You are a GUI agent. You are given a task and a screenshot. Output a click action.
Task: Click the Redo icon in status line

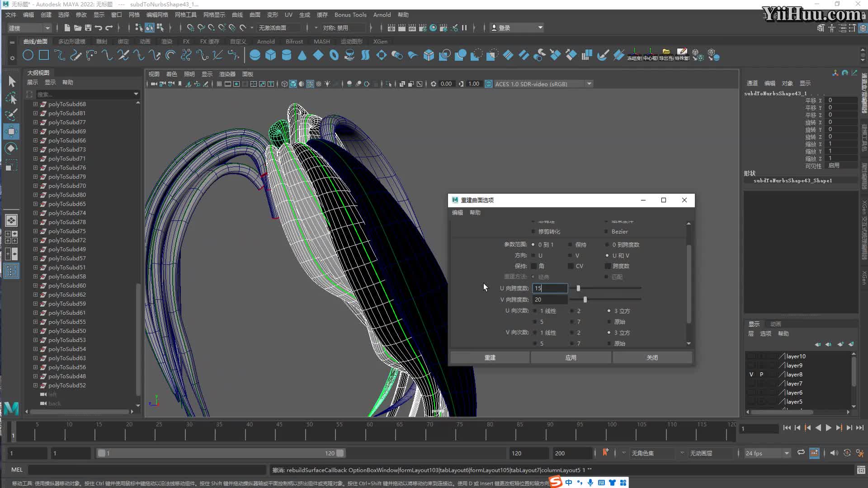tap(109, 28)
